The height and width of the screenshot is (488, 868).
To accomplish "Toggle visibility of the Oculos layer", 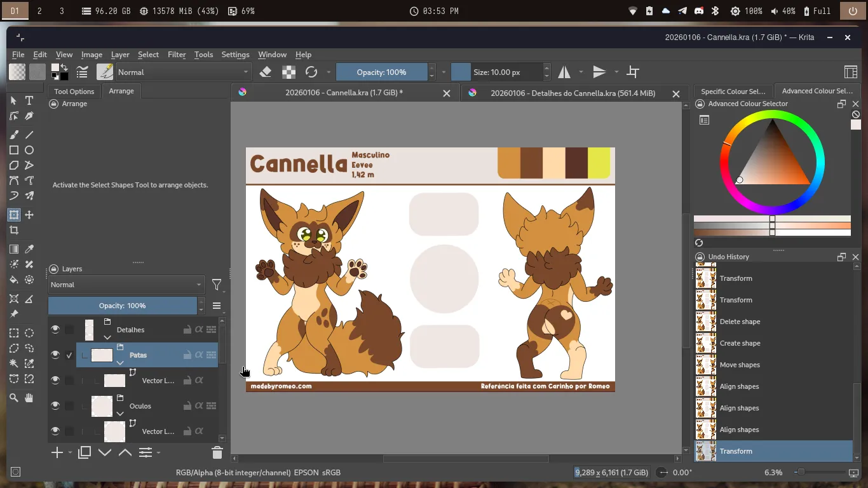I will (55, 405).
